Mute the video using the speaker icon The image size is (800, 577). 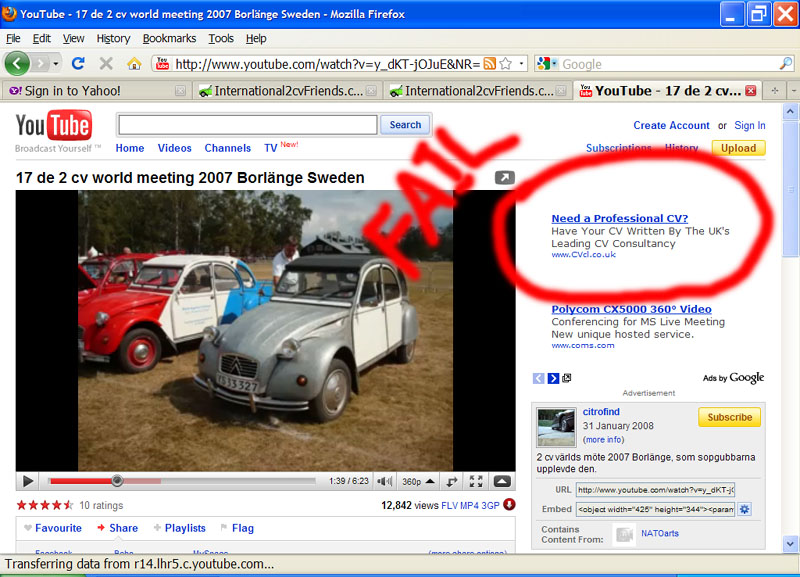coord(385,482)
